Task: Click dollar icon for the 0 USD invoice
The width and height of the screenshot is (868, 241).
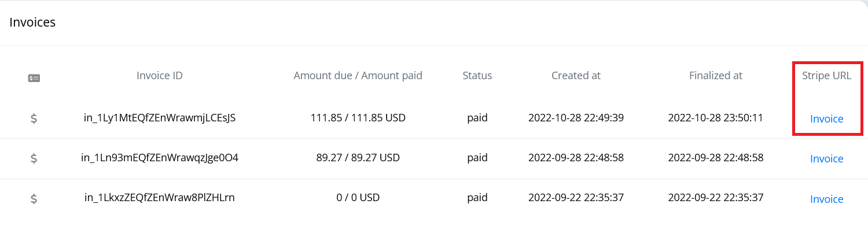Action: point(34,199)
